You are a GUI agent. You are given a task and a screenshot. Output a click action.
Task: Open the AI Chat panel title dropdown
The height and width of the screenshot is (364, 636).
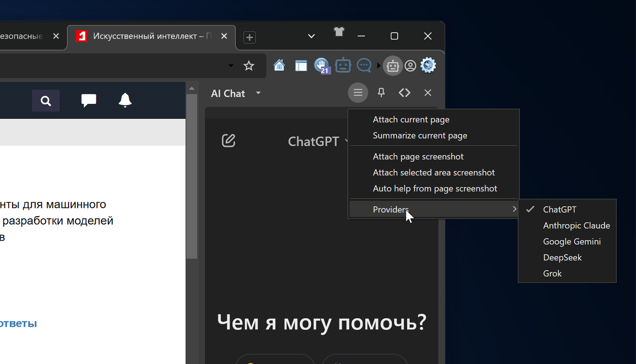[258, 93]
